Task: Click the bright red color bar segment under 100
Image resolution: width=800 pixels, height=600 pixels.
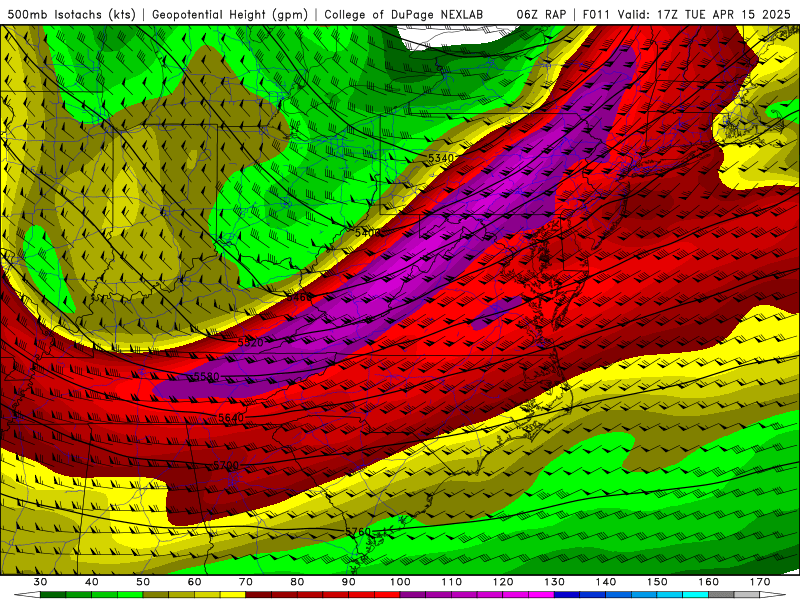Action: (388, 595)
